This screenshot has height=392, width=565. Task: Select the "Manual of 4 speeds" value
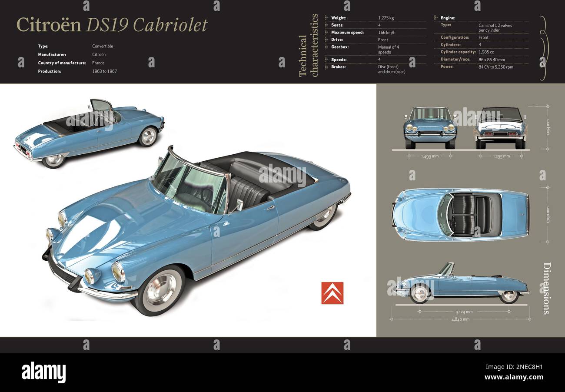[389, 50]
